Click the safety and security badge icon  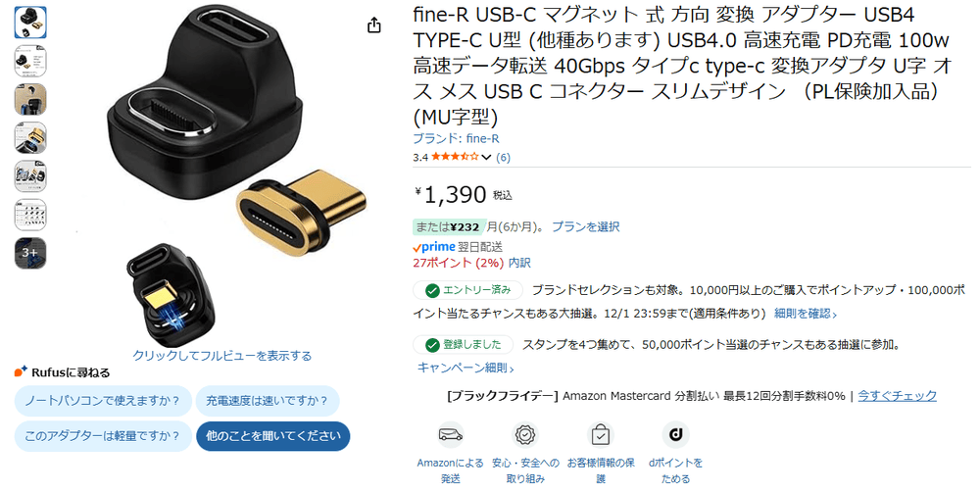[x=525, y=435]
